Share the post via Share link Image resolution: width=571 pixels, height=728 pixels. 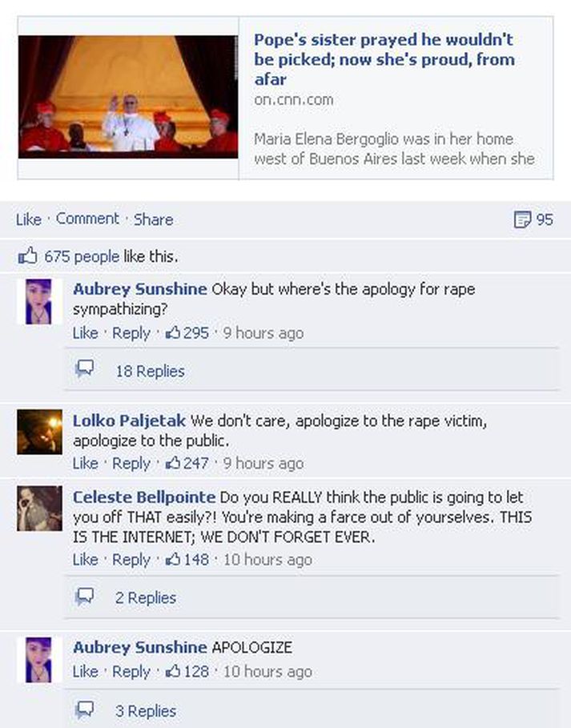click(x=154, y=219)
